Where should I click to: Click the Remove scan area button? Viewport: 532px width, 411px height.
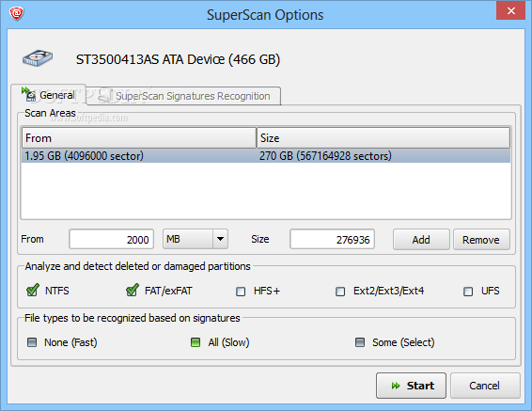click(x=481, y=239)
